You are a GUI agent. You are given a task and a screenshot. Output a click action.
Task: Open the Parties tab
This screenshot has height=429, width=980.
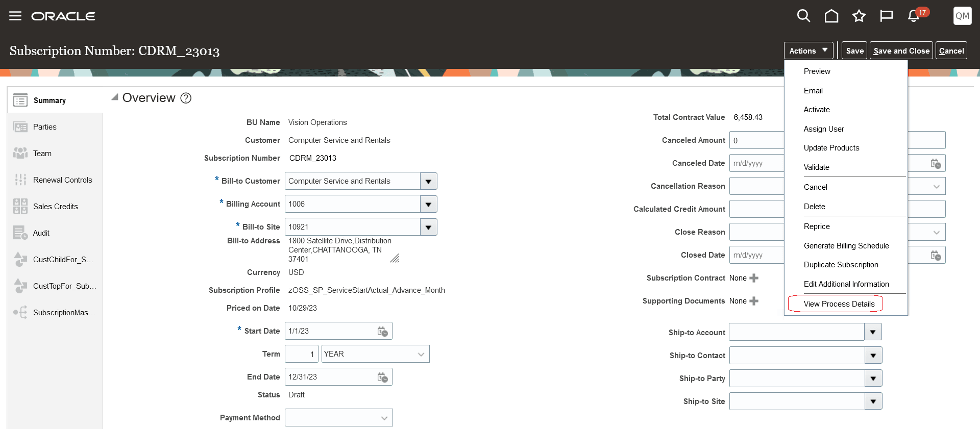55,127
